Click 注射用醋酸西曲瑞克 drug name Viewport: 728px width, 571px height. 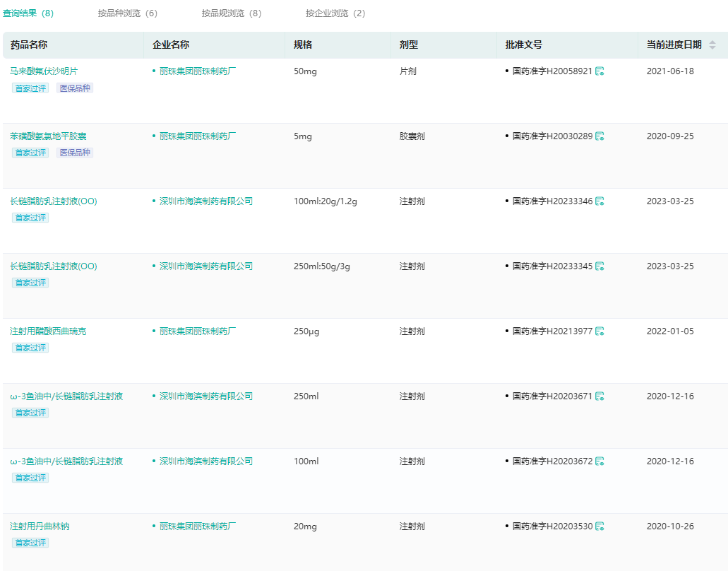[48, 331]
